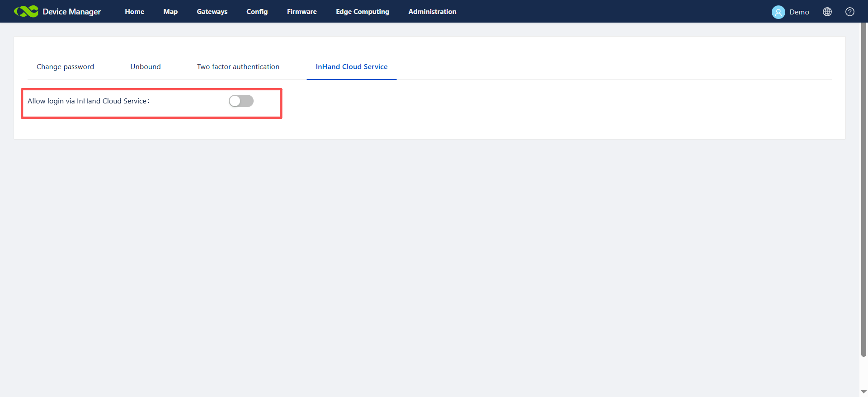This screenshot has width=868, height=397.
Task: Open the Config menu
Action: pyautogui.click(x=257, y=12)
